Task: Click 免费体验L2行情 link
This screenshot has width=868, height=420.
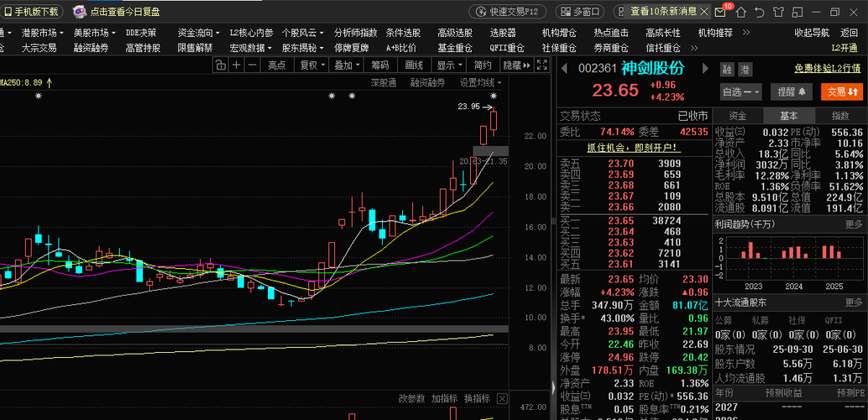Action: coord(829,69)
